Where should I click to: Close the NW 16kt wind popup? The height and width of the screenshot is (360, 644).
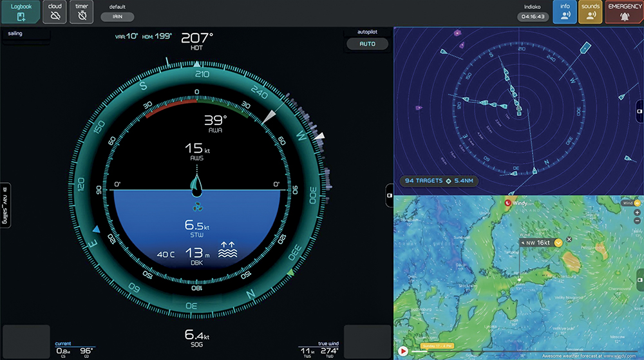click(569, 240)
